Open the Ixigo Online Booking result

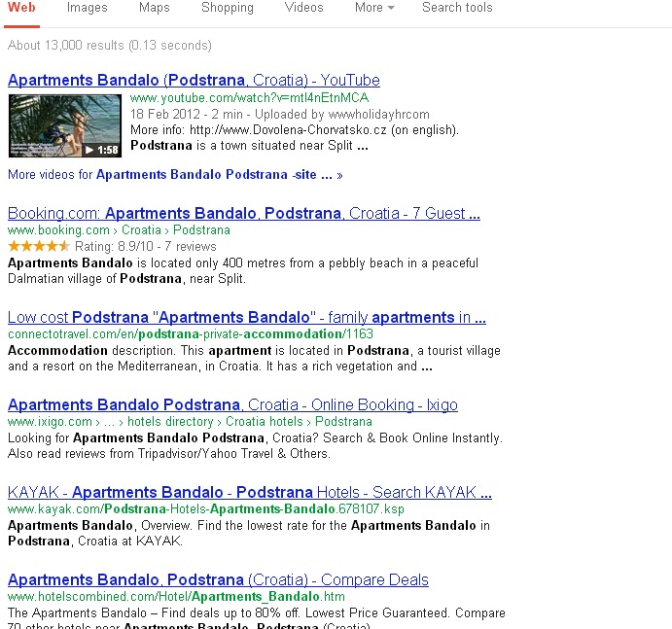click(232, 404)
